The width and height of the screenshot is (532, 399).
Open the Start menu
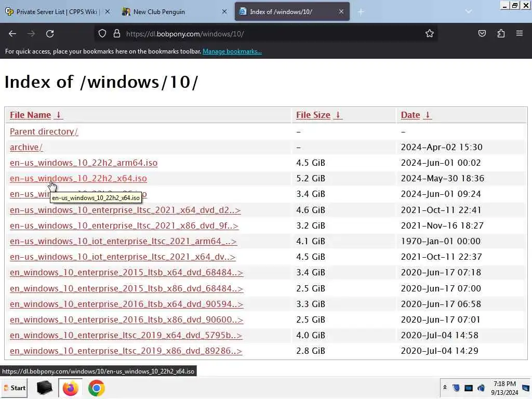click(x=15, y=388)
